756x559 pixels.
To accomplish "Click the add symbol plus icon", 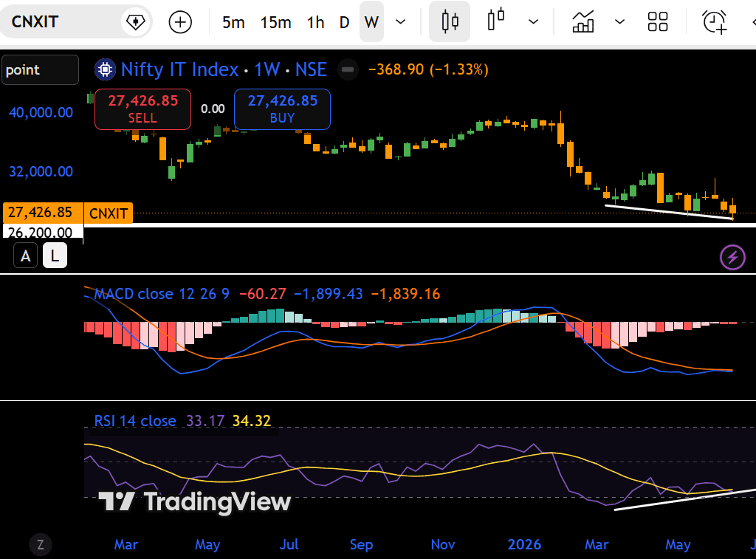I will (180, 22).
